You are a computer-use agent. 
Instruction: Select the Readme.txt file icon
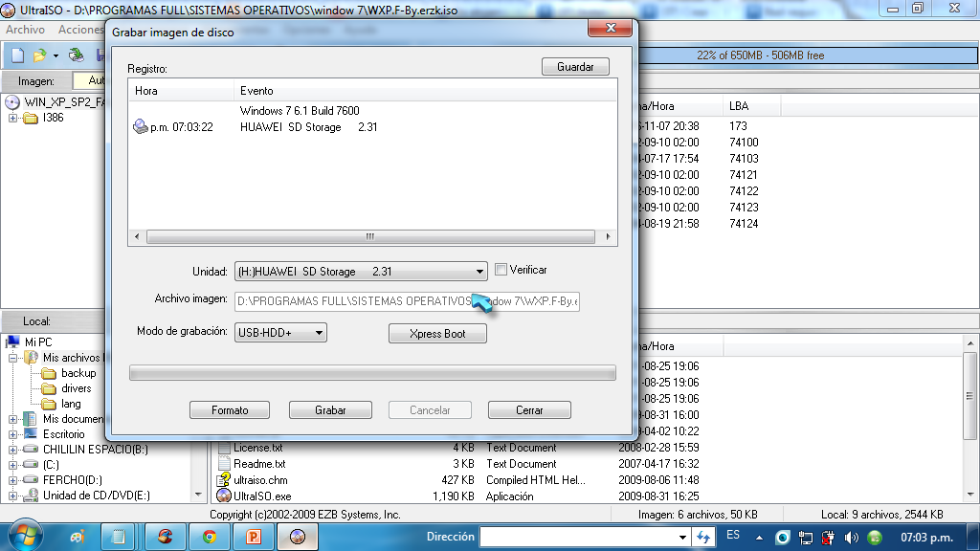click(224, 464)
